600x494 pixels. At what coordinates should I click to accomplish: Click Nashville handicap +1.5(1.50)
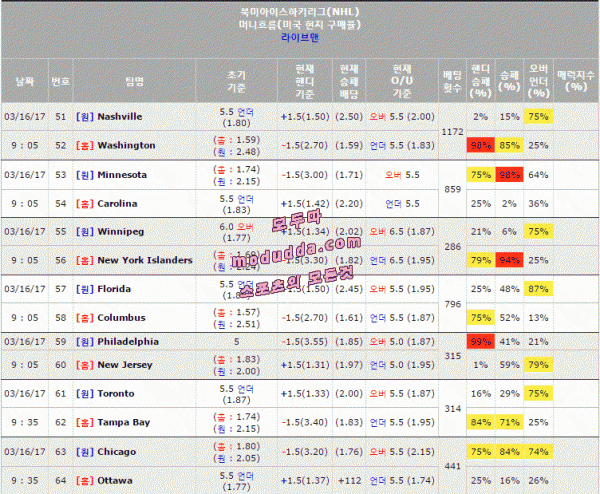[305, 117]
